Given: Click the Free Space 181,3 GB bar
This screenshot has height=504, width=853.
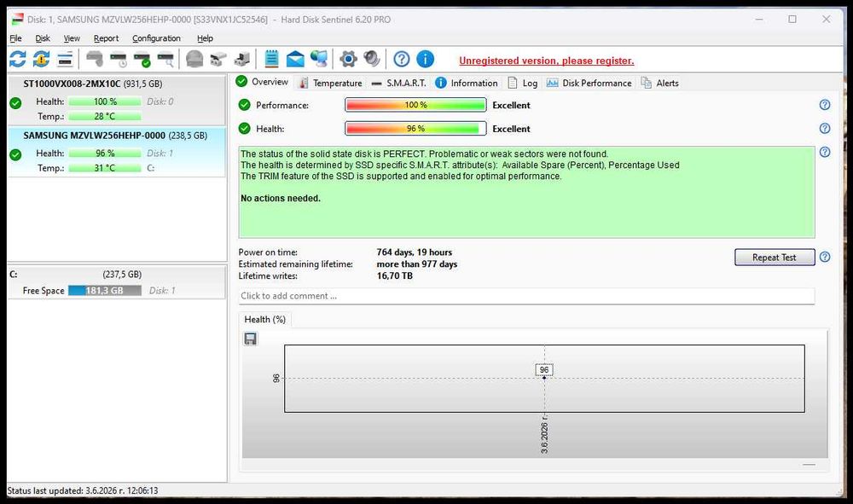Looking at the screenshot, I should (104, 290).
